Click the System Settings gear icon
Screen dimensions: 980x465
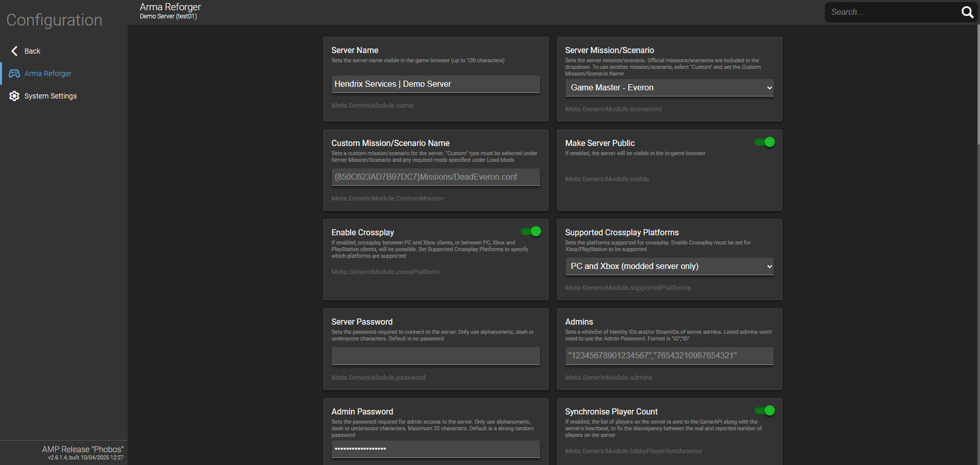[x=14, y=96]
